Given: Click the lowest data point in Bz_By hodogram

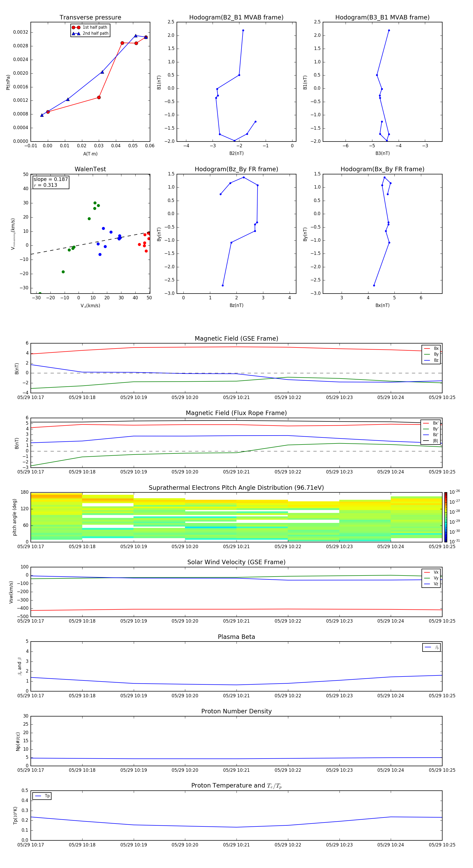Looking at the screenshot, I should click(x=223, y=285).
